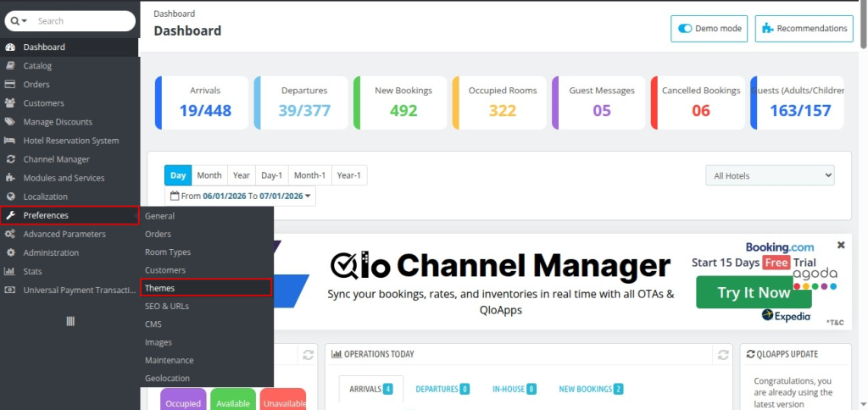Click the Modules and Services puzzle icon
The height and width of the screenshot is (410, 868).
[10, 178]
